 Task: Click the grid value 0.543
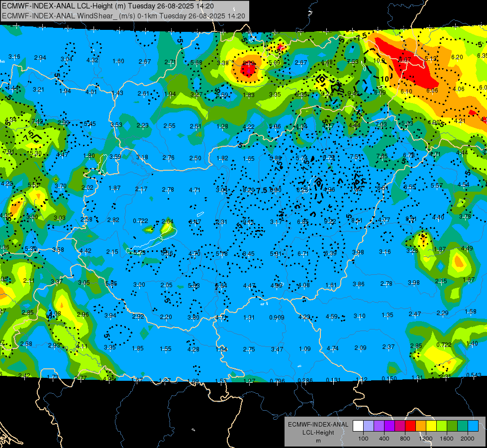click(474, 375)
